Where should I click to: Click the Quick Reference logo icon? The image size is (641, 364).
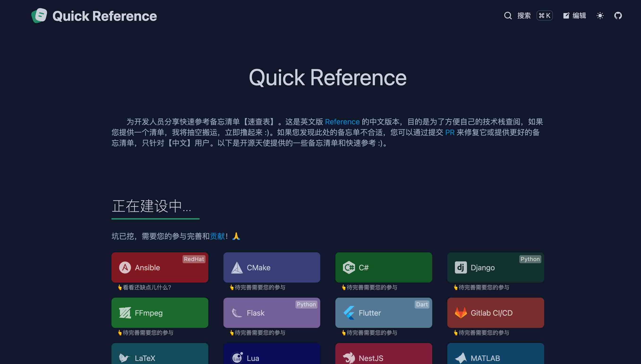pos(39,16)
